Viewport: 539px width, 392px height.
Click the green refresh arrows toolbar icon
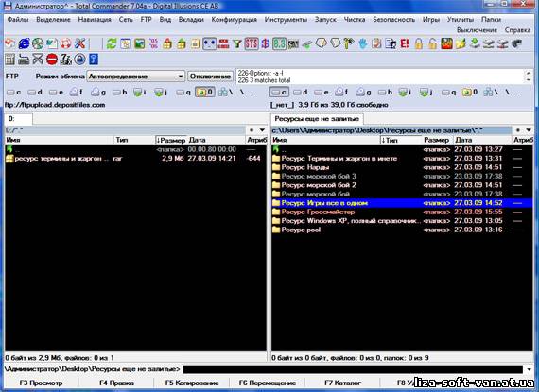tap(112, 44)
